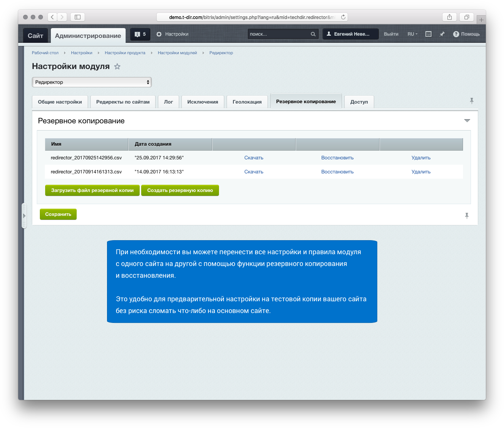The height and width of the screenshot is (428, 504).
Task: Pin the admin top panel
Action: coord(442,34)
